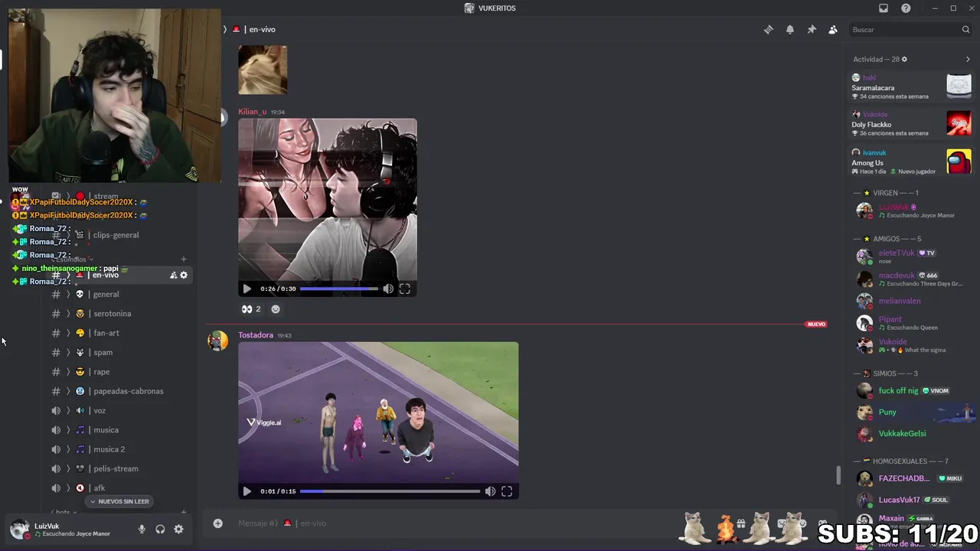Focus the message input for en-vivo

452,523
